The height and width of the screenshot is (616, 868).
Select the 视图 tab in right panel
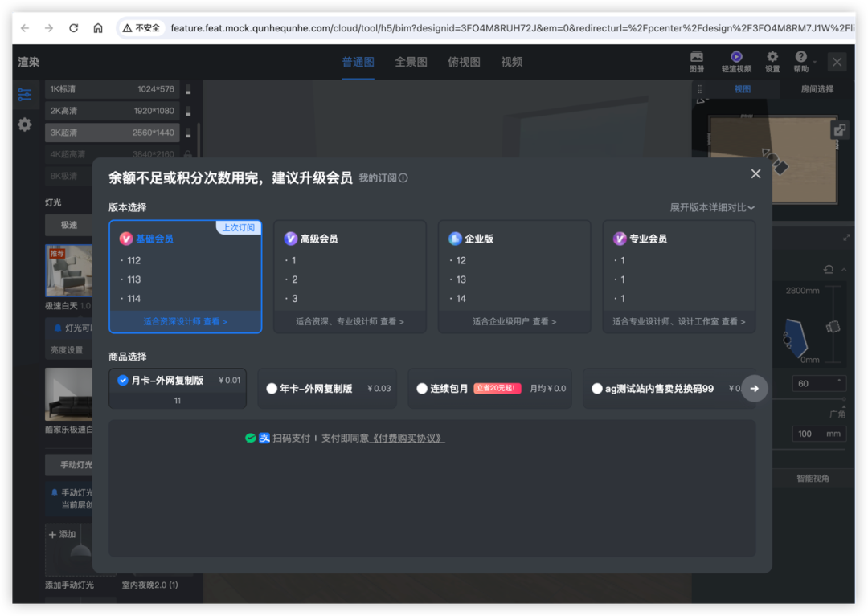click(x=743, y=89)
